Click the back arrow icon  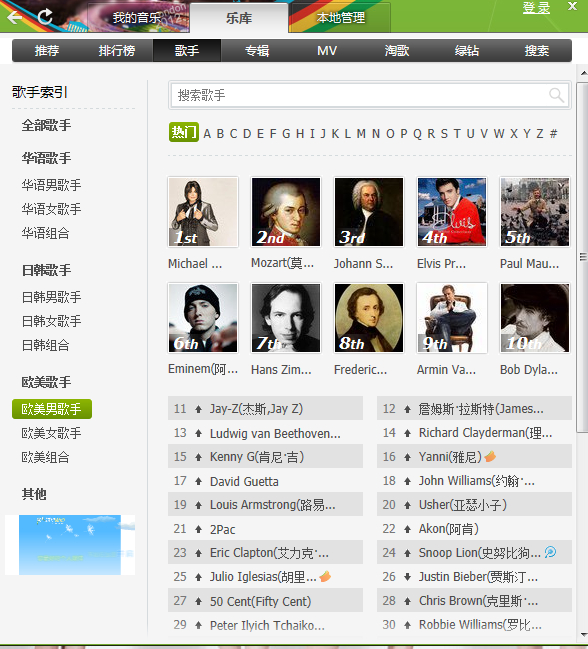(14, 17)
